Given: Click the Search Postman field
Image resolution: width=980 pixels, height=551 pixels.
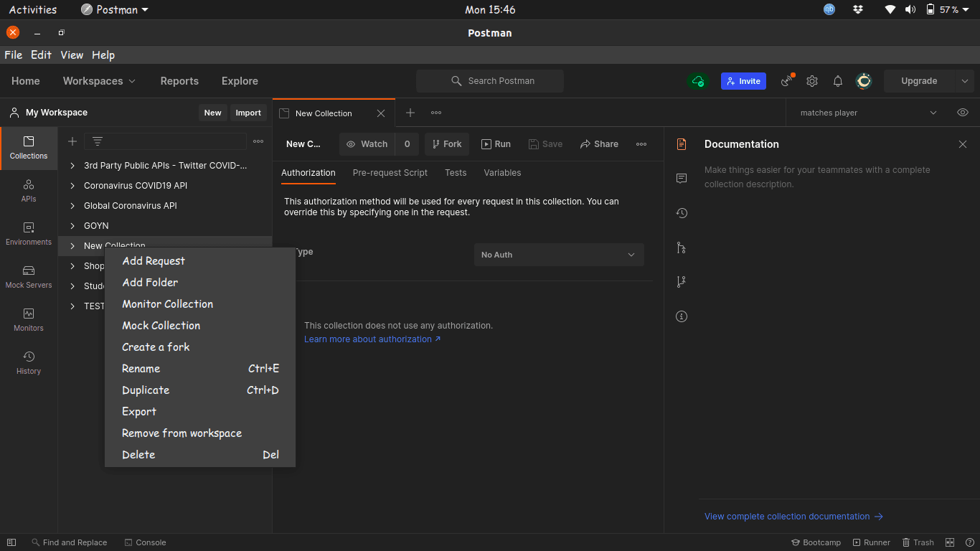Looking at the screenshot, I should pyautogui.click(x=490, y=81).
